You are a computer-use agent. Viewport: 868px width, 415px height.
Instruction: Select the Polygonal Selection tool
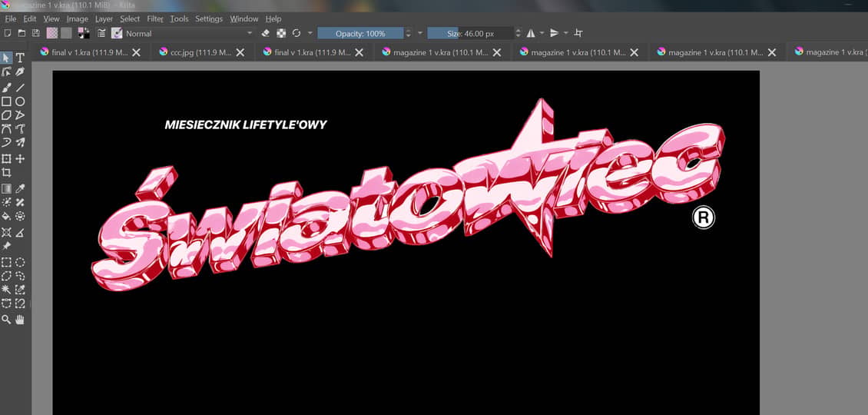6,276
